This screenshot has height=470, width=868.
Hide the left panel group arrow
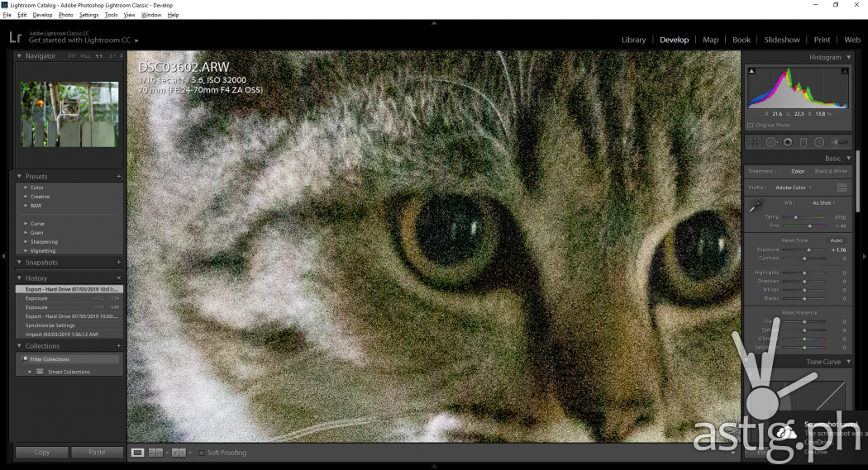(3, 256)
